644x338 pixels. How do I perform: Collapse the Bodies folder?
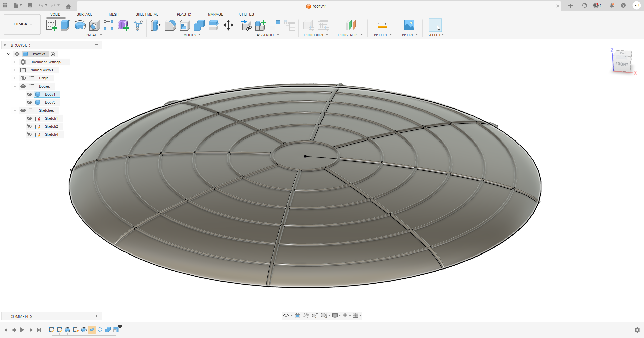15,86
